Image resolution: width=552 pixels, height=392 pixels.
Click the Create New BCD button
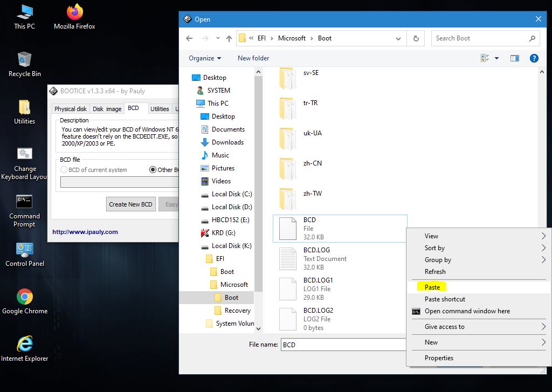(x=130, y=204)
